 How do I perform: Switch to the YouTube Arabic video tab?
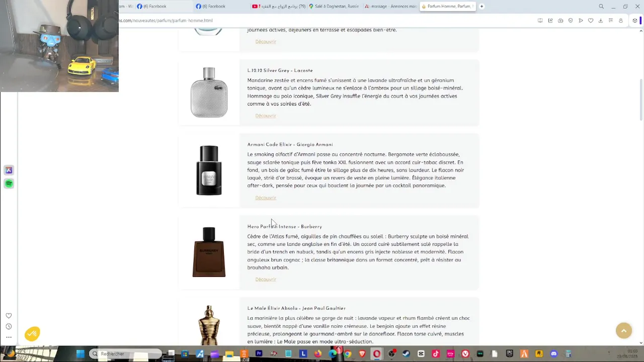click(278, 7)
